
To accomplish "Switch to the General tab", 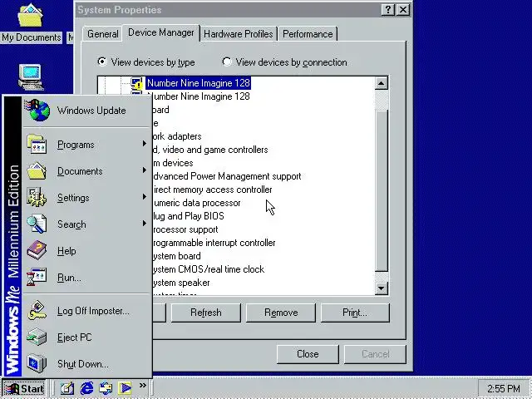I will 102,34.
